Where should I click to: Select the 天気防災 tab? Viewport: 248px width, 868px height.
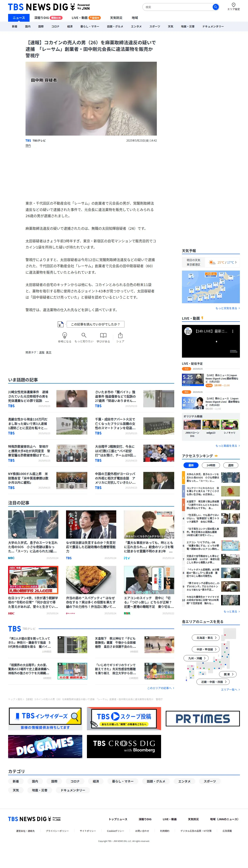click(116, 18)
